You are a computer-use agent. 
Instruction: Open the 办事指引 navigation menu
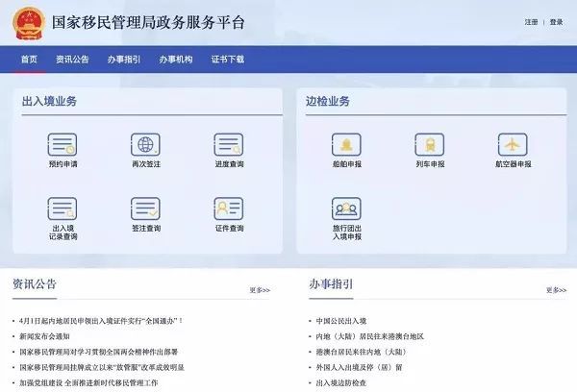pyautogui.click(x=124, y=60)
